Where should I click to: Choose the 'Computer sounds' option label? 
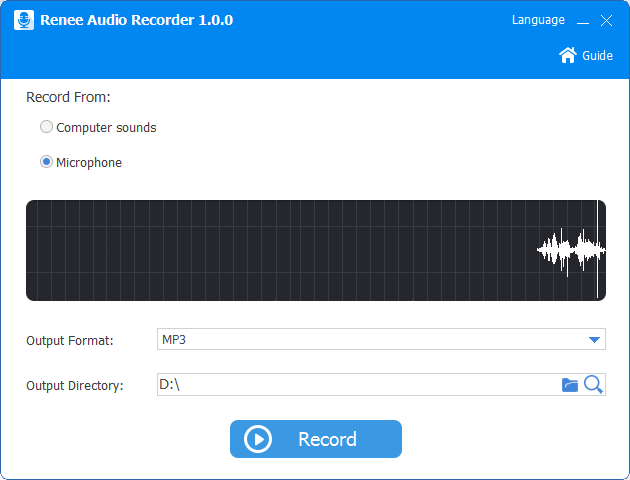point(106,128)
